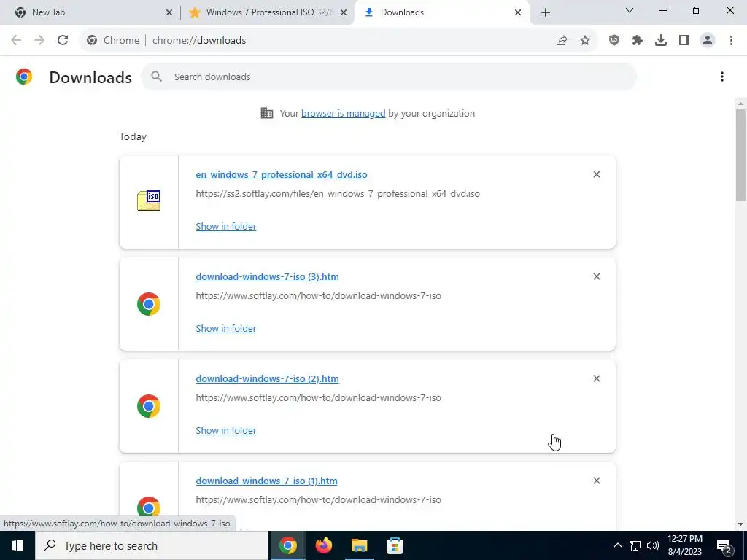Open the volume control in system tray

(x=653, y=545)
